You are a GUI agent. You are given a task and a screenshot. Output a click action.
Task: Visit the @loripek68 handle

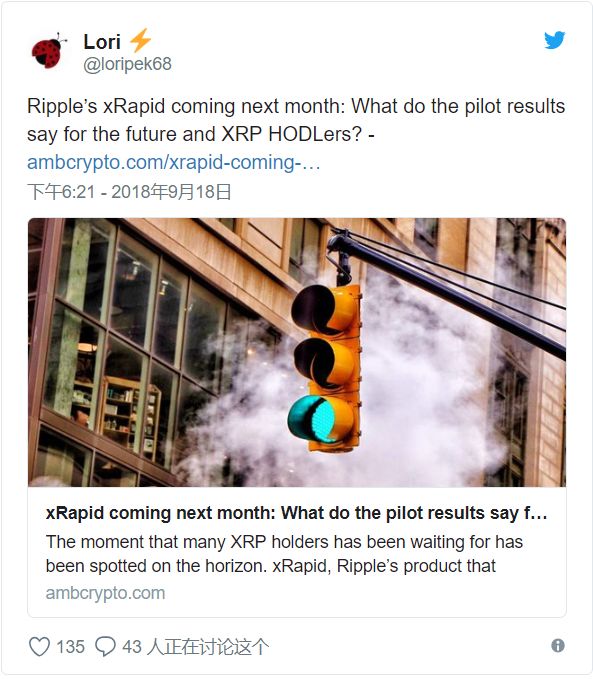click(x=127, y=64)
